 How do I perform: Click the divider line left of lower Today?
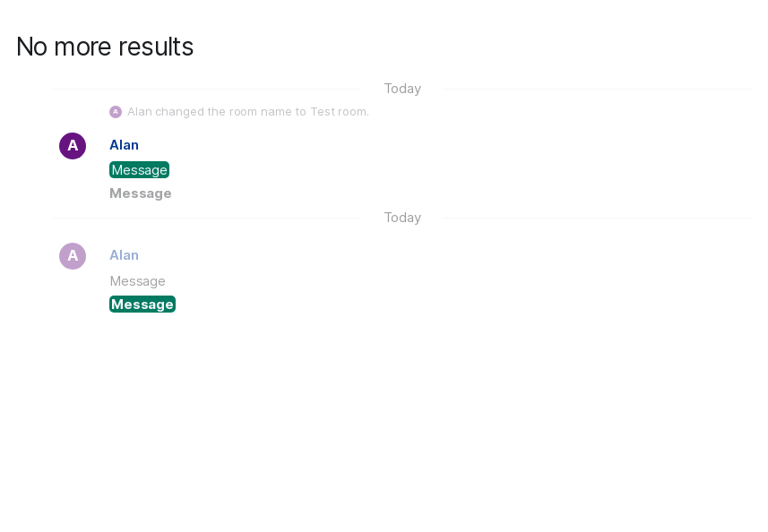click(x=206, y=218)
